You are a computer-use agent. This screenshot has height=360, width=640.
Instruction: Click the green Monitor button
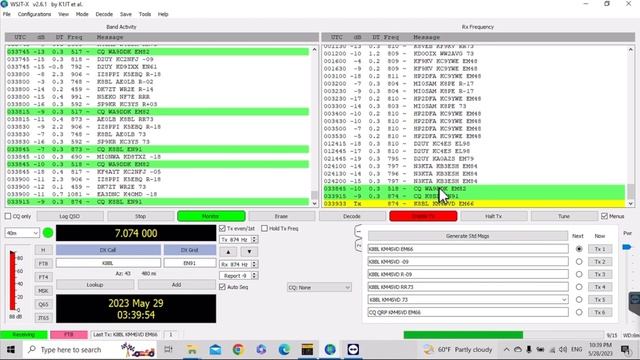click(x=211, y=216)
